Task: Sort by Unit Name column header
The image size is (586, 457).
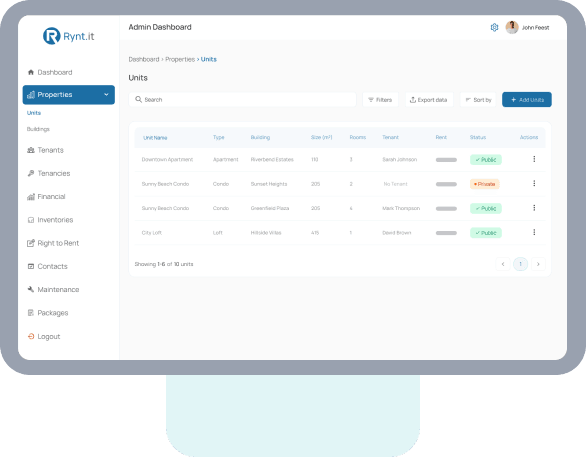Action: (x=155, y=138)
